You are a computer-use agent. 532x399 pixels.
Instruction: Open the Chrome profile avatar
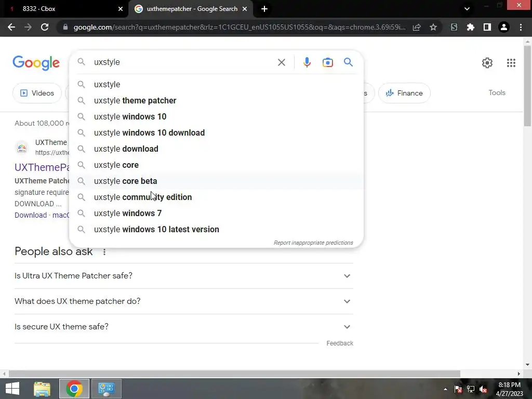pos(504,27)
